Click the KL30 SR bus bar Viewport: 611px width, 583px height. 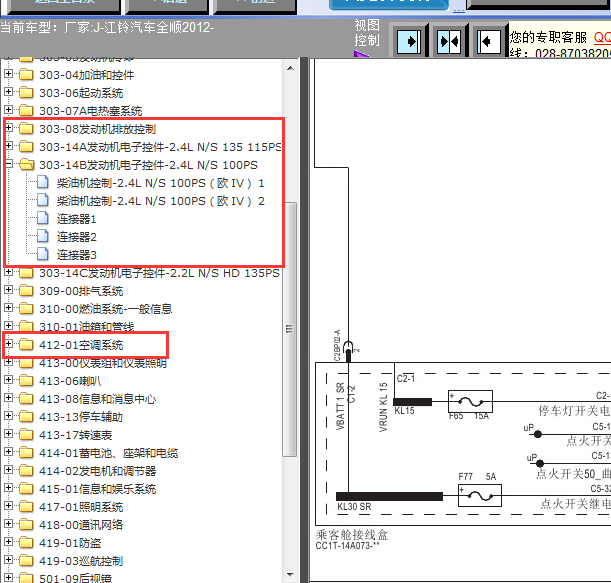[389, 496]
